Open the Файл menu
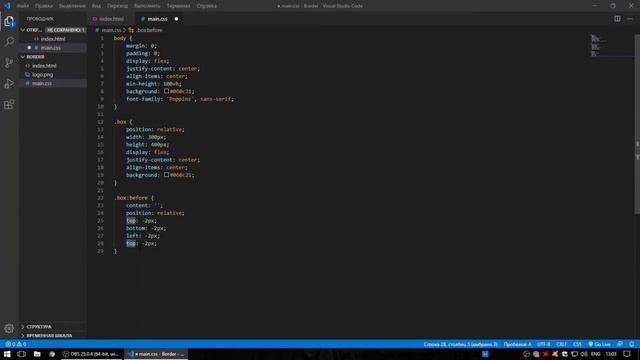The image size is (640, 360). pyautogui.click(x=23, y=6)
